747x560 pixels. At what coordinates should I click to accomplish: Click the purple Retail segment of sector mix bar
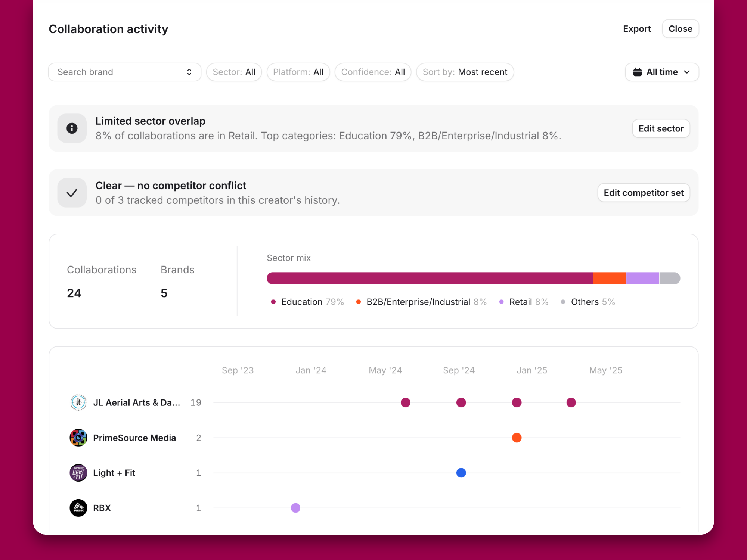[x=642, y=279]
